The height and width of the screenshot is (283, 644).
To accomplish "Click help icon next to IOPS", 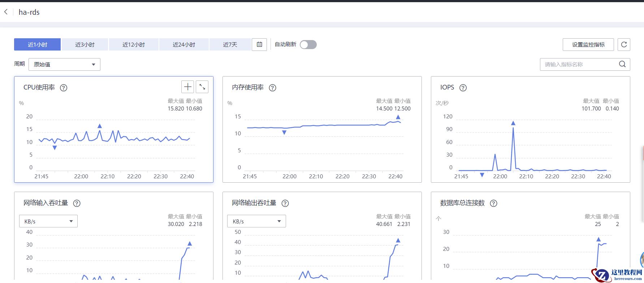I will point(463,88).
